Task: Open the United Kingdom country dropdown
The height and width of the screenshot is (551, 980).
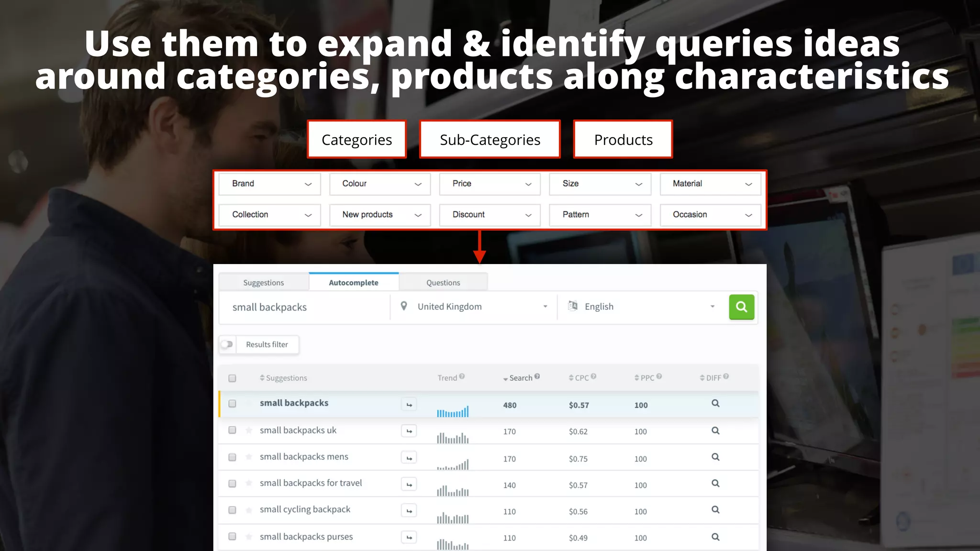Action: point(474,307)
